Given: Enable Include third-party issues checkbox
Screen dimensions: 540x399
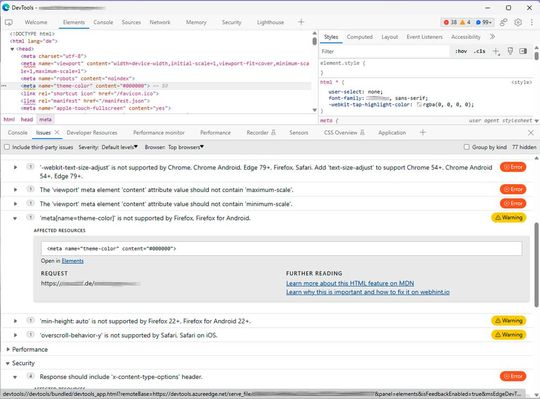Looking at the screenshot, I should [7, 147].
